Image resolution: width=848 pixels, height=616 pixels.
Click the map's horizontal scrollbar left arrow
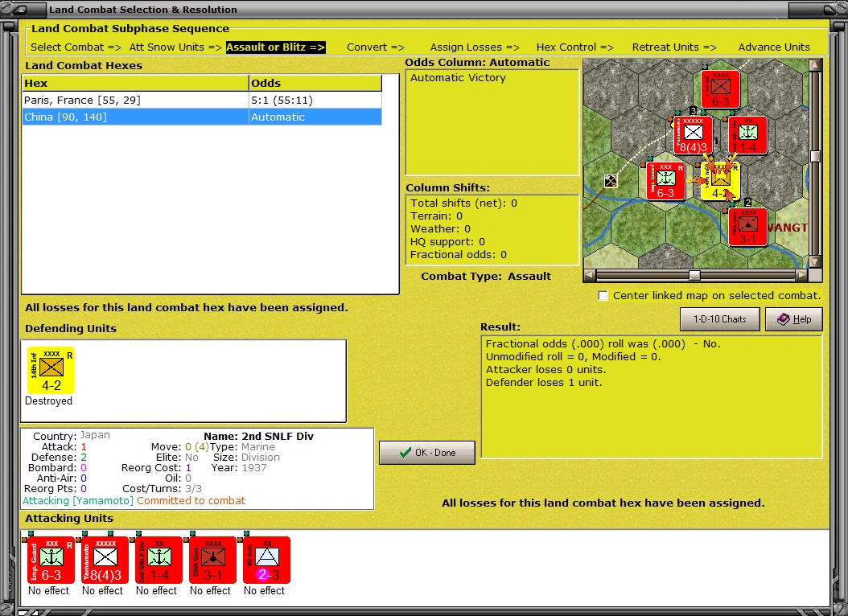(x=590, y=275)
